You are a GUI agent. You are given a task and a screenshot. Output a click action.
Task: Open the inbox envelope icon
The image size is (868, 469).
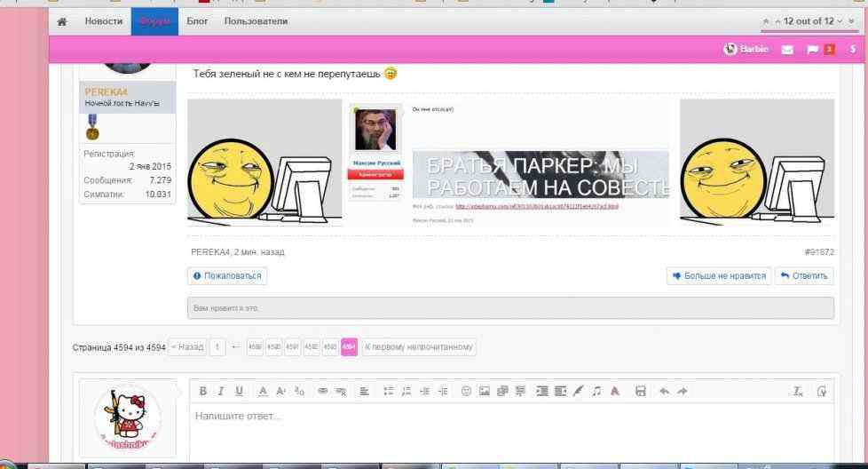pyautogui.click(x=786, y=50)
